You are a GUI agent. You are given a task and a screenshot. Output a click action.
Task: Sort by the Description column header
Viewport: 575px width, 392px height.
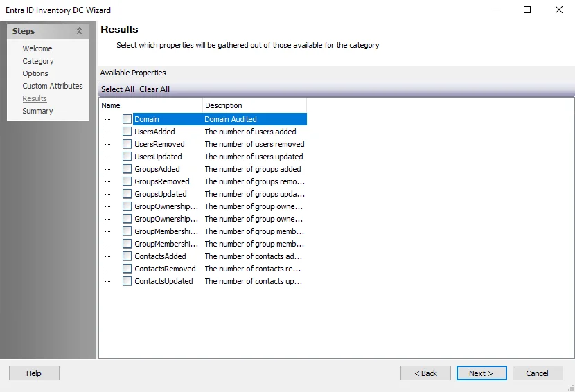coord(254,105)
